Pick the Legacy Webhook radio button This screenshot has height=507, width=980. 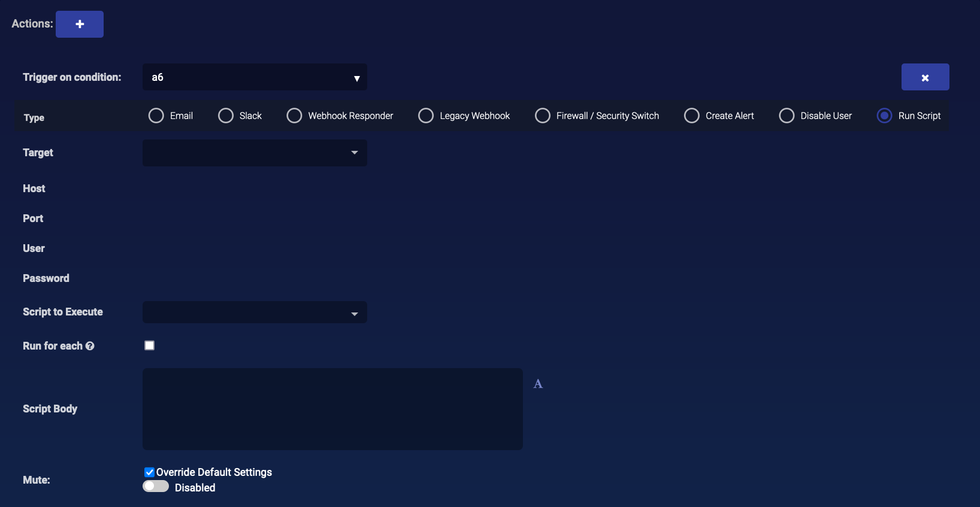[x=426, y=116]
